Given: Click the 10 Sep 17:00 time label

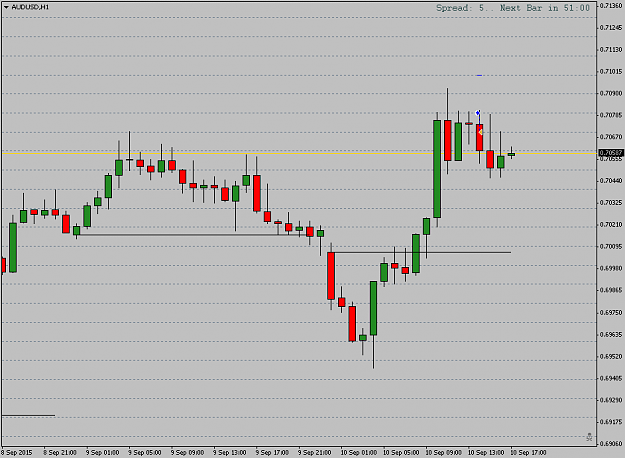Looking at the screenshot, I should (529, 453).
